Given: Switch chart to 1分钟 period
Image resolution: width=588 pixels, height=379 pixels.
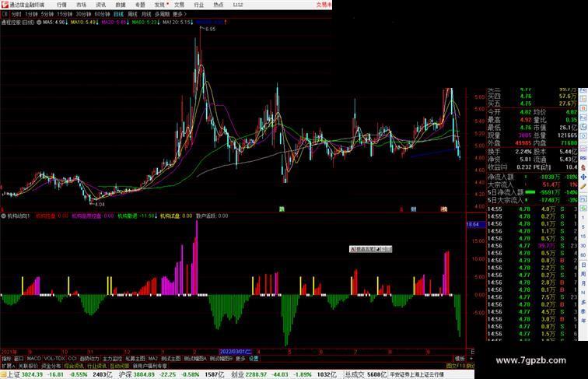Looking at the screenshot, I should coord(31,14).
